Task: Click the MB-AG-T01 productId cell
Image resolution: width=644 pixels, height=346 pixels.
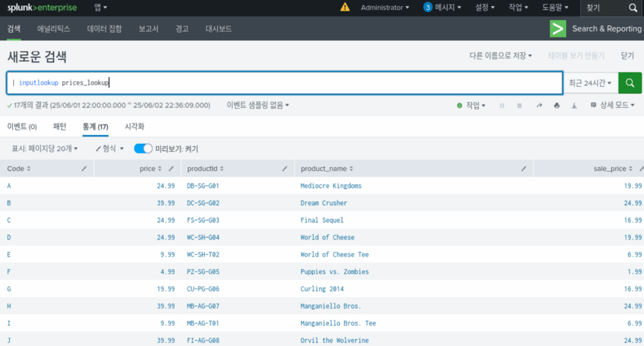Action: click(203, 323)
